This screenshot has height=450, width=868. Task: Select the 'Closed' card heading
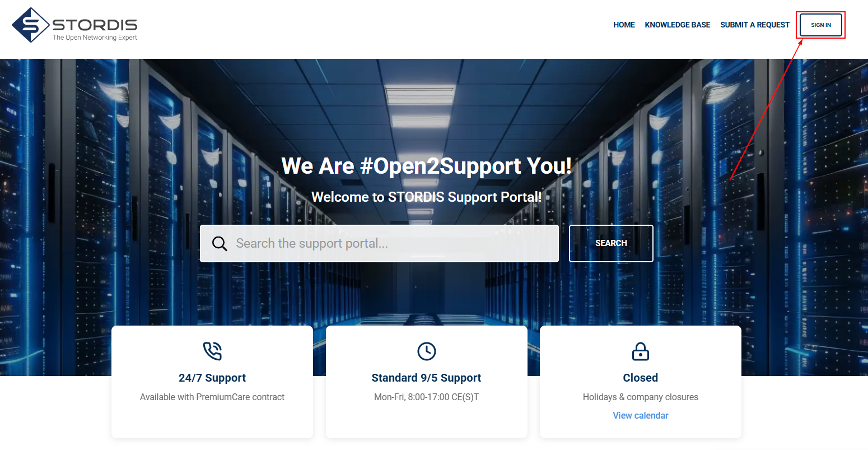(x=640, y=378)
